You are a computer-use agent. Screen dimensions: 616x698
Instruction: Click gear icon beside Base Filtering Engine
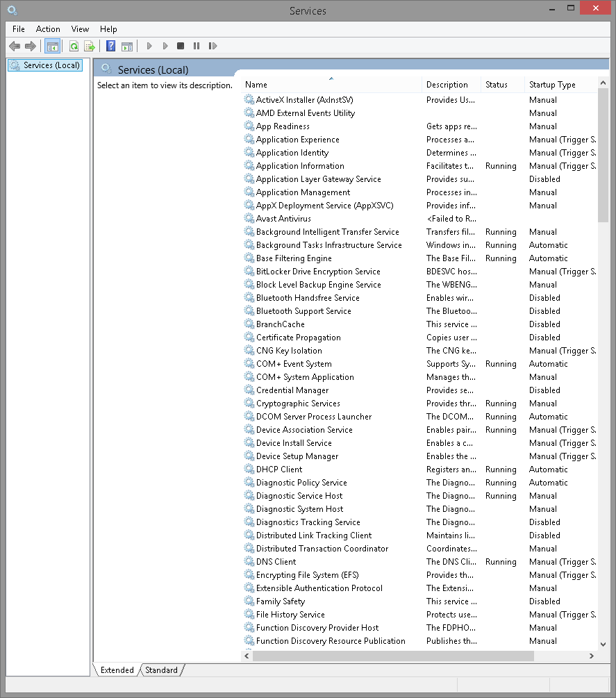pyautogui.click(x=249, y=258)
